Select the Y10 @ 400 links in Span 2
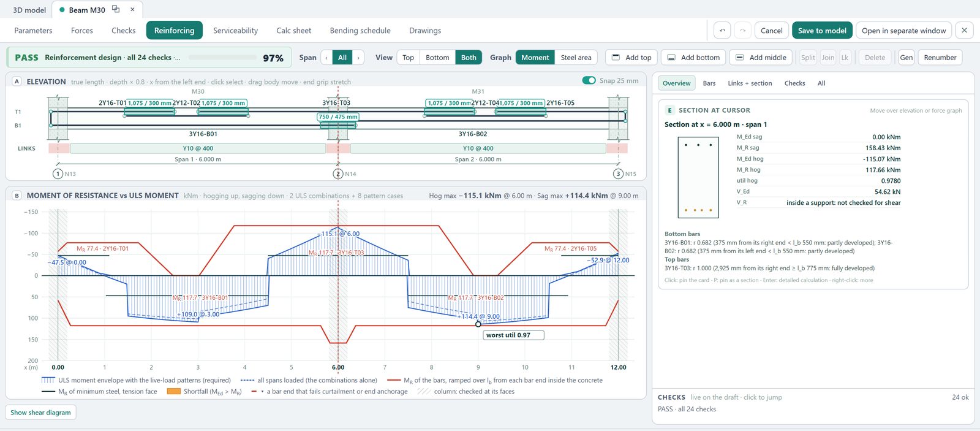Screen dimensions: 980x431 (478, 148)
